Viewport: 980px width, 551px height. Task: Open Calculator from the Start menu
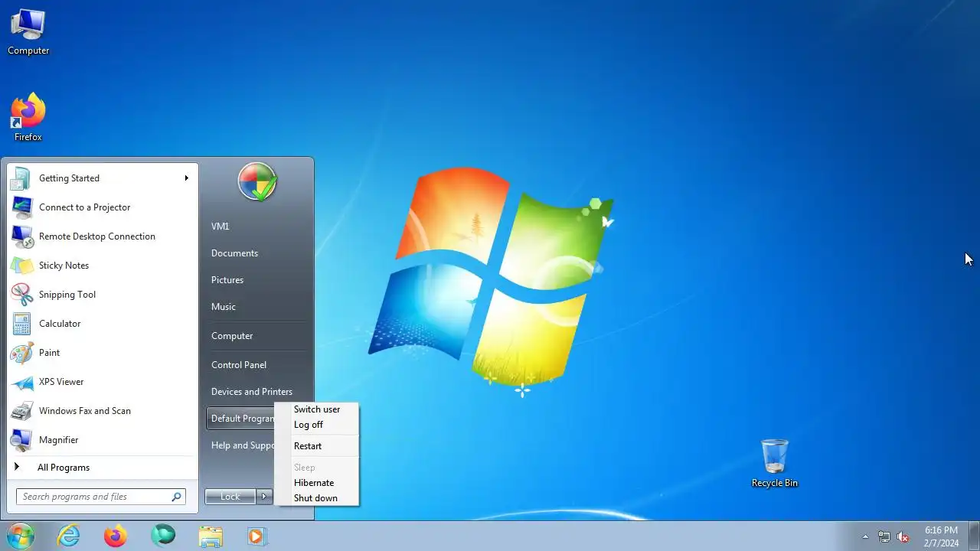point(103,324)
